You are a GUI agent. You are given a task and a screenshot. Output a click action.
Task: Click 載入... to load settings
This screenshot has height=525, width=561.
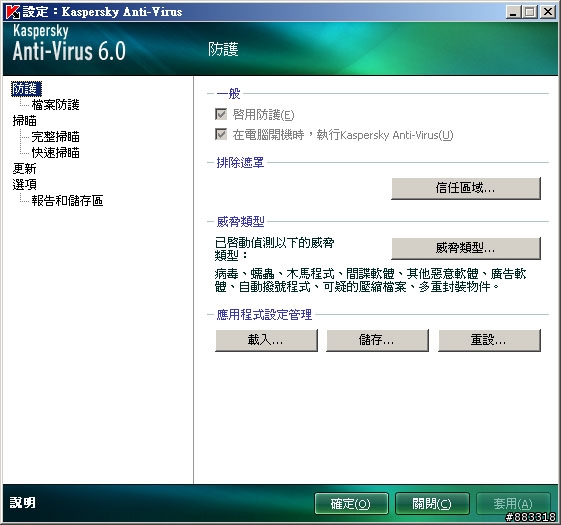coord(266,340)
